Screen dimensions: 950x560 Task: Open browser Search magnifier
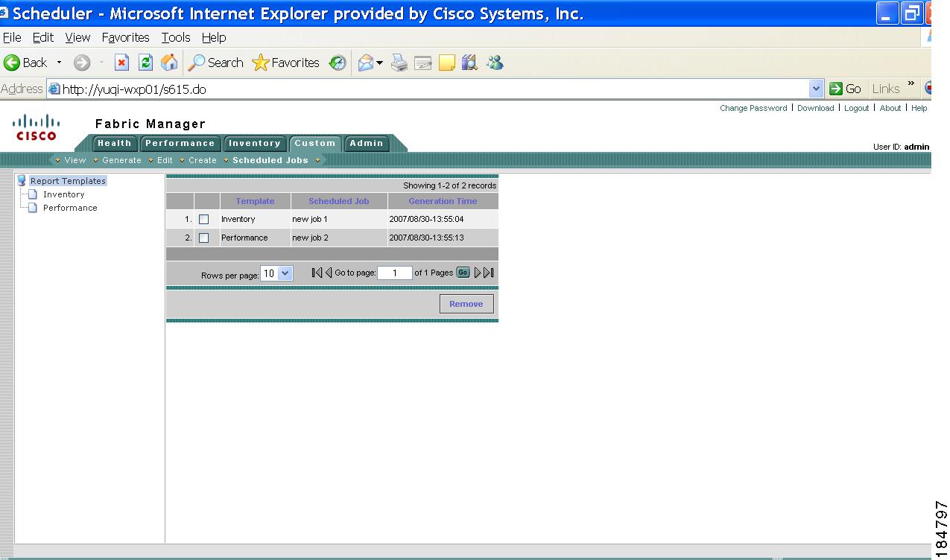[196, 63]
